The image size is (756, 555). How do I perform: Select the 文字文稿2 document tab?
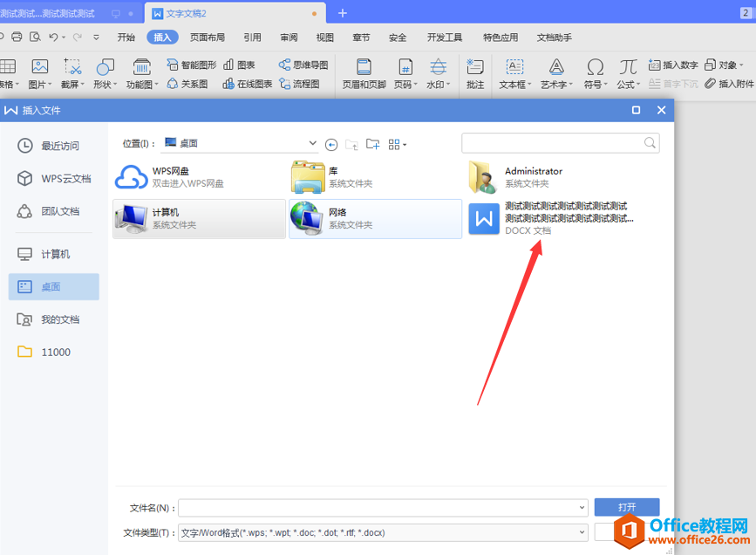pos(235,13)
